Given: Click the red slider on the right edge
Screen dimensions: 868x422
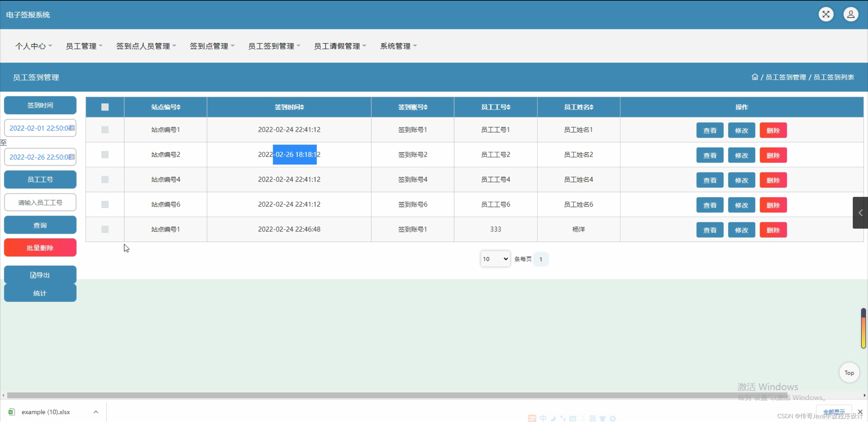Looking at the screenshot, I should (x=863, y=327).
